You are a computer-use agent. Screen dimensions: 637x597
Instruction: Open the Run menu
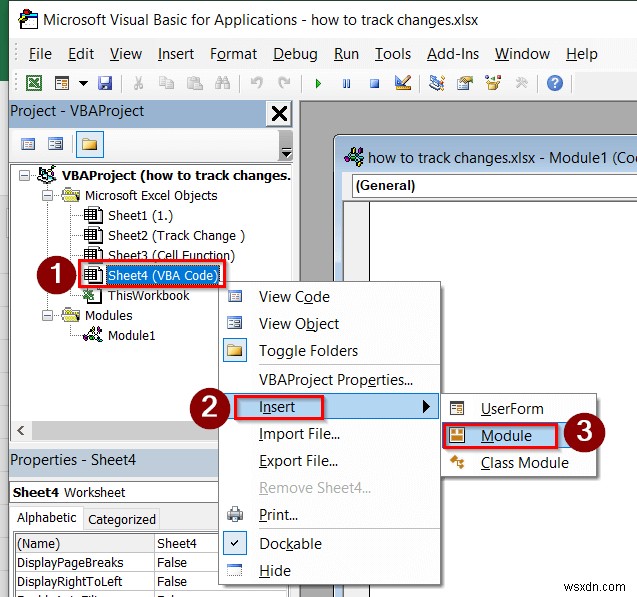click(346, 54)
